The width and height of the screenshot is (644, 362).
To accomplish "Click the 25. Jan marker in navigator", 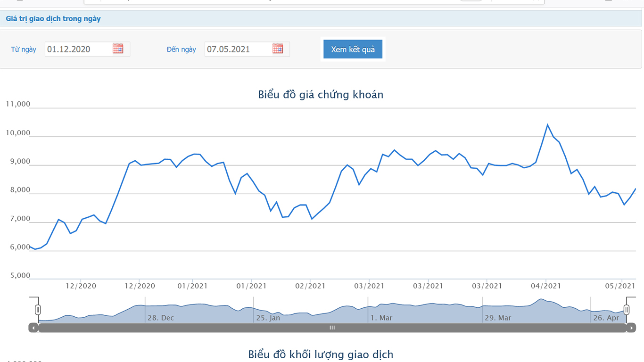I will [268, 318].
